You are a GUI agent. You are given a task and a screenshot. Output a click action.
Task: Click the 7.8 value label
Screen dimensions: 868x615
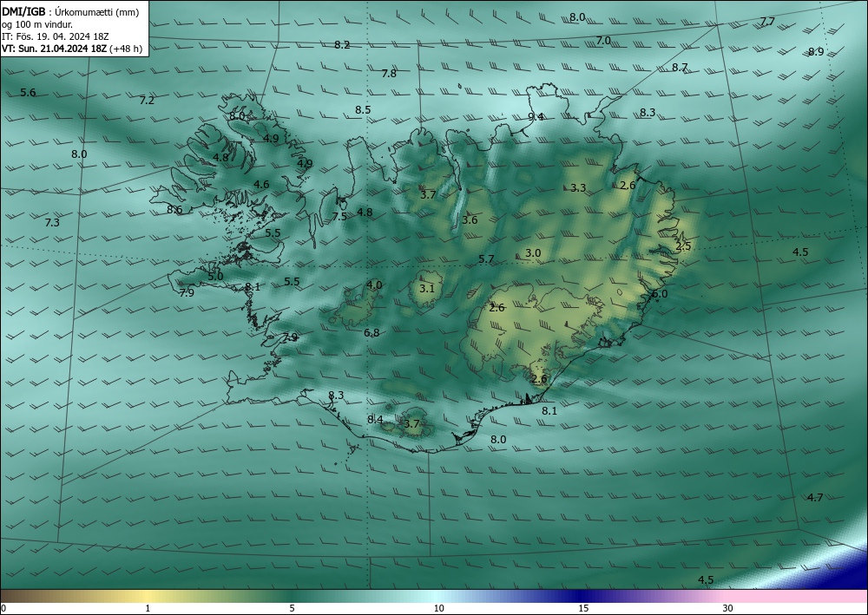389,73
